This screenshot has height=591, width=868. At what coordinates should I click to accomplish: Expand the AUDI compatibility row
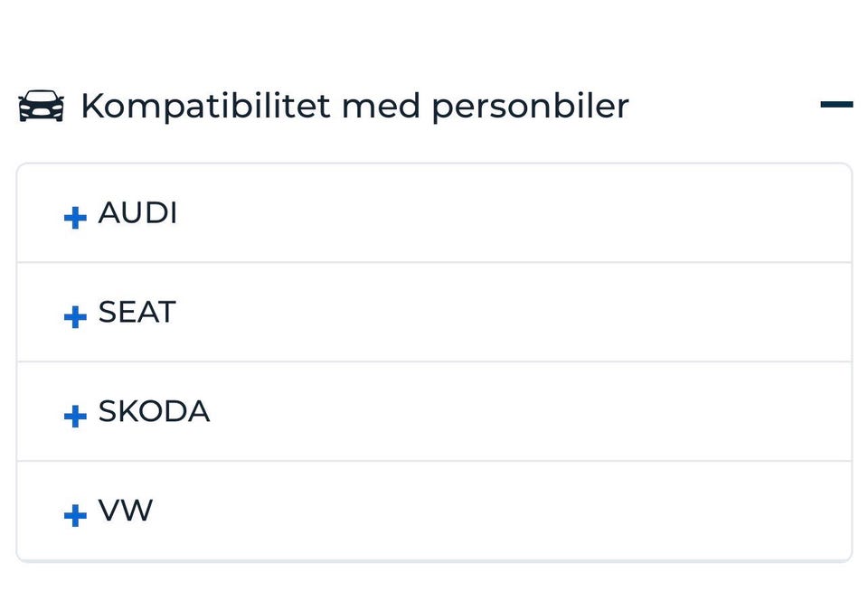pyautogui.click(x=434, y=214)
